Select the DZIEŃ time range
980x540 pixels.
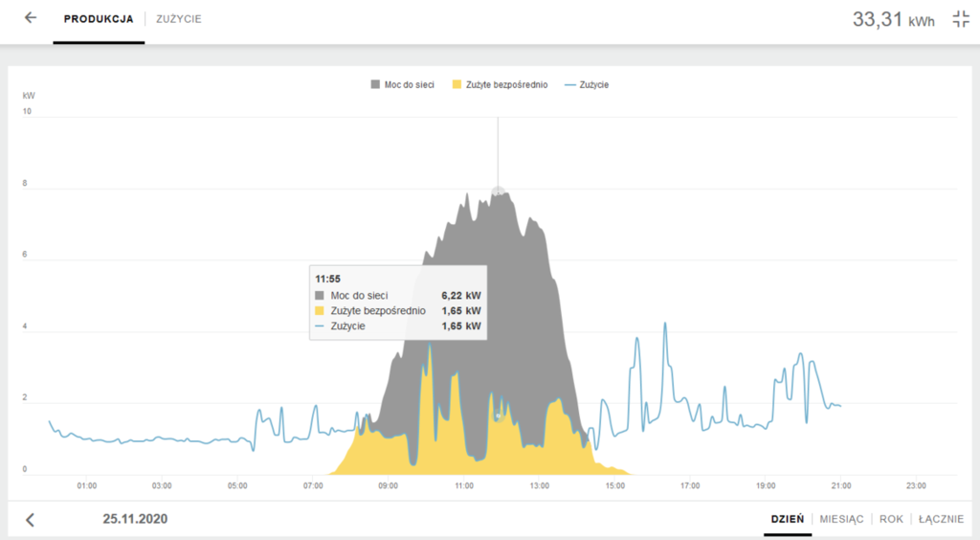click(786, 519)
